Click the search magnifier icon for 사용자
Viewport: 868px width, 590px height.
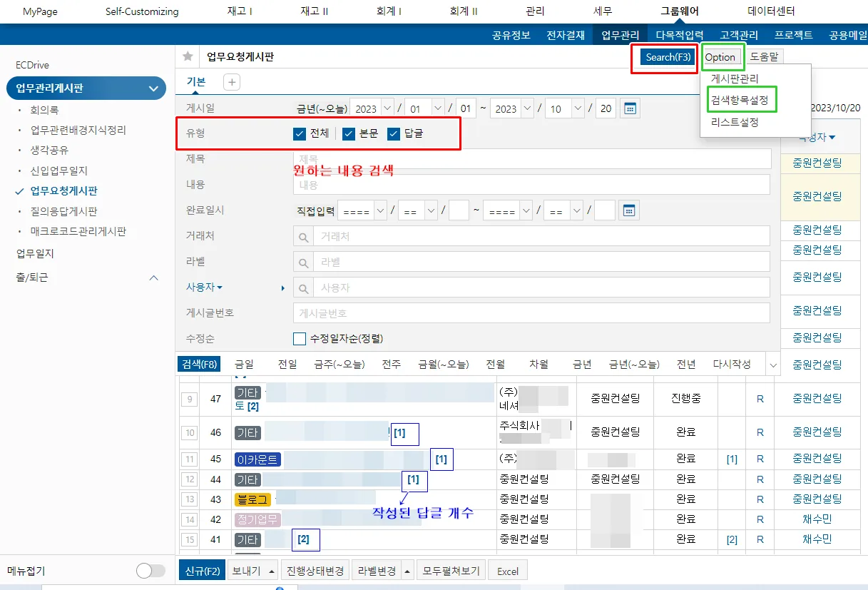(303, 288)
